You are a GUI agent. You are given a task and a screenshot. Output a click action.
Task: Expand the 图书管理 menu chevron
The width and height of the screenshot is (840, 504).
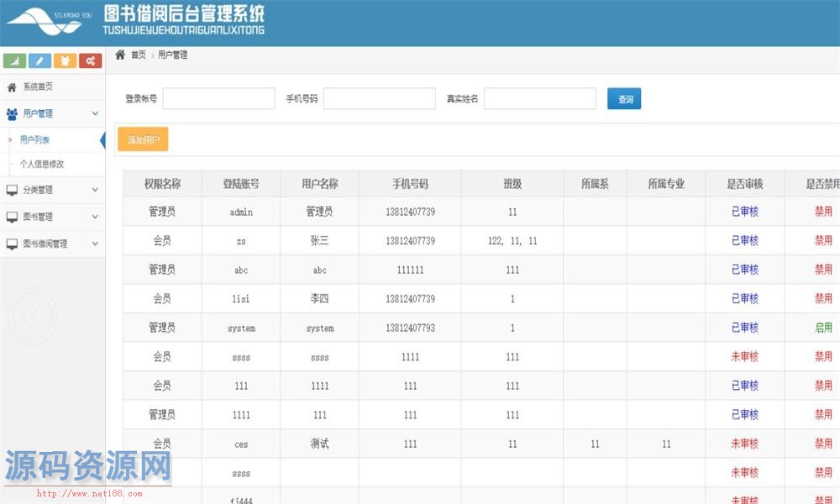point(95,217)
